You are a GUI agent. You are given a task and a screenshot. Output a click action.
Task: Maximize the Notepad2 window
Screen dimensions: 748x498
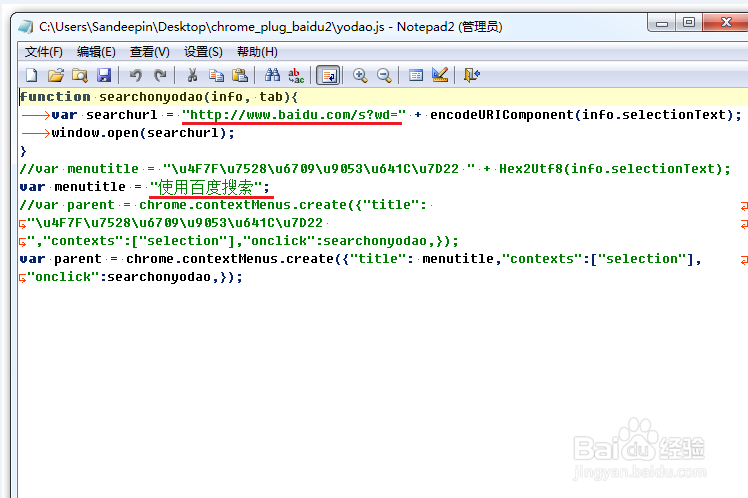688,22
